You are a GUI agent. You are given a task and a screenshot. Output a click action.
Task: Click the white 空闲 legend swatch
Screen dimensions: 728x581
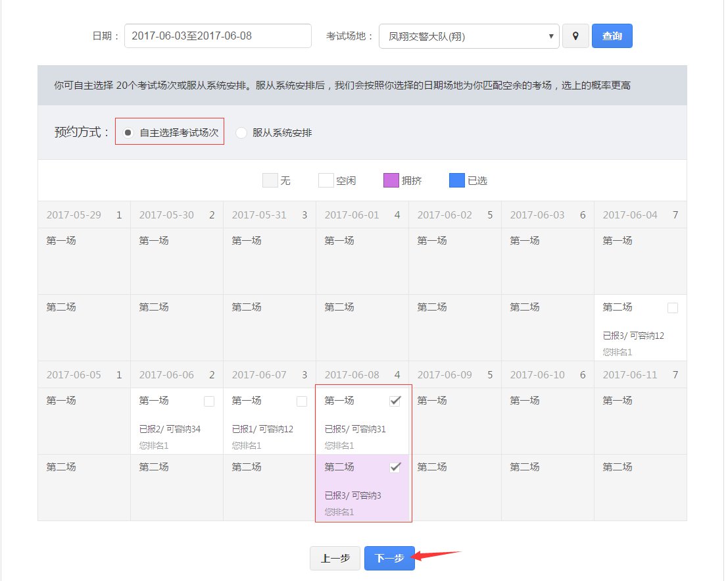click(x=327, y=180)
